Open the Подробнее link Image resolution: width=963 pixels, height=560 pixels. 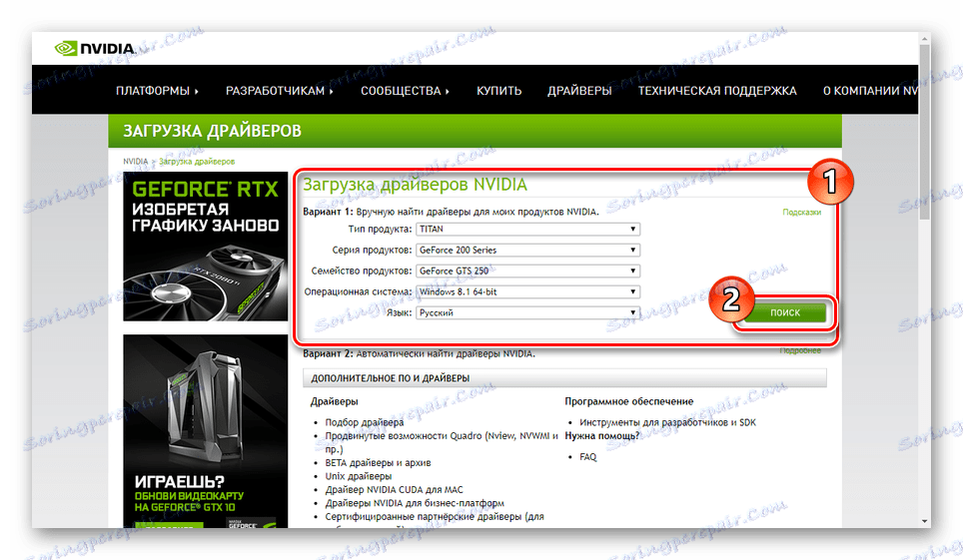800,350
